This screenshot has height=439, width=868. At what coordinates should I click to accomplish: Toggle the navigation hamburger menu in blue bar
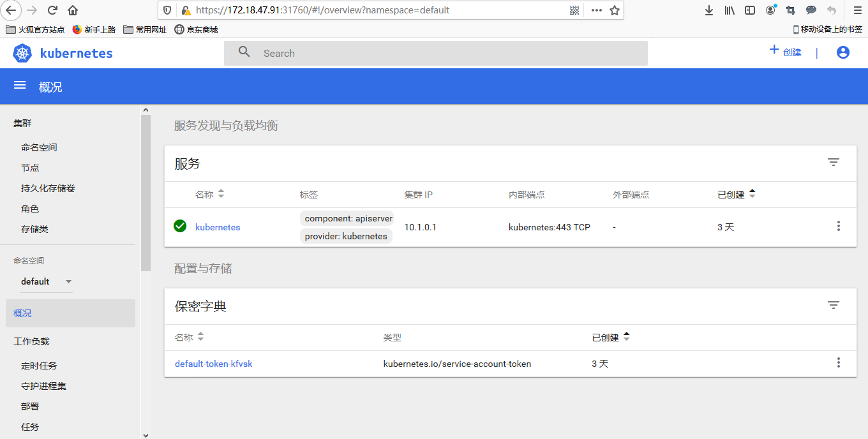tap(20, 86)
